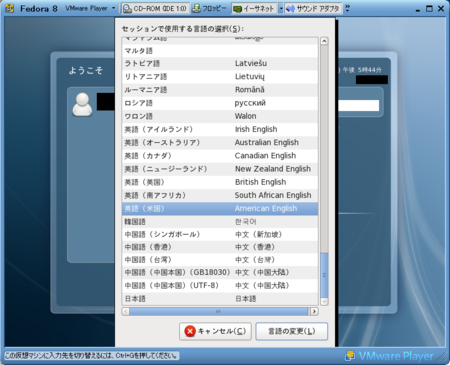Click the 言語の変更(L) change language button
Image resolution: width=450 pixels, height=365 pixels.
click(x=292, y=331)
